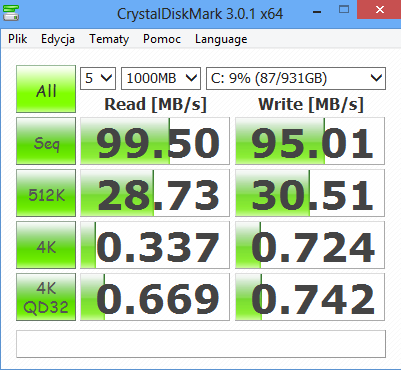The height and width of the screenshot is (370, 401).
Task: Select the 512K read result 28.73
Action: click(x=155, y=193)
